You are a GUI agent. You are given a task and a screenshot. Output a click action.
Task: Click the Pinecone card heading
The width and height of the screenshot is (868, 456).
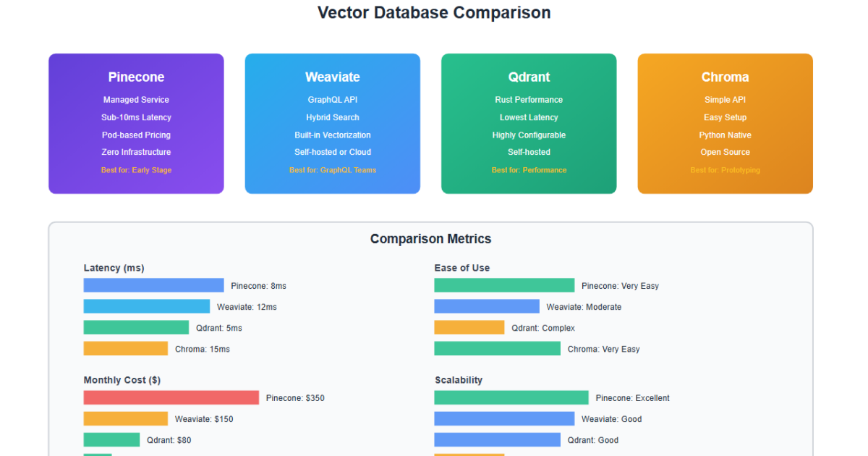click(136, 77)
